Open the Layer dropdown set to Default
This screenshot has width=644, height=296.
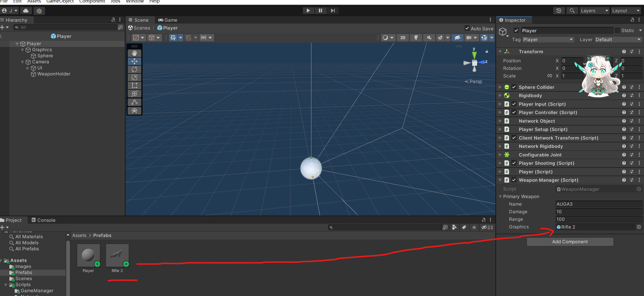click(x=618, y=40)
